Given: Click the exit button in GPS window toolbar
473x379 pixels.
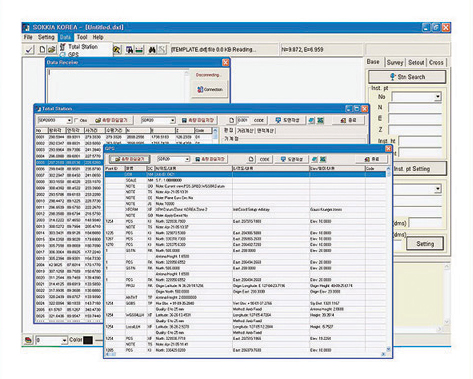Looking at the screenshot, I should click(x=372, y=159).
